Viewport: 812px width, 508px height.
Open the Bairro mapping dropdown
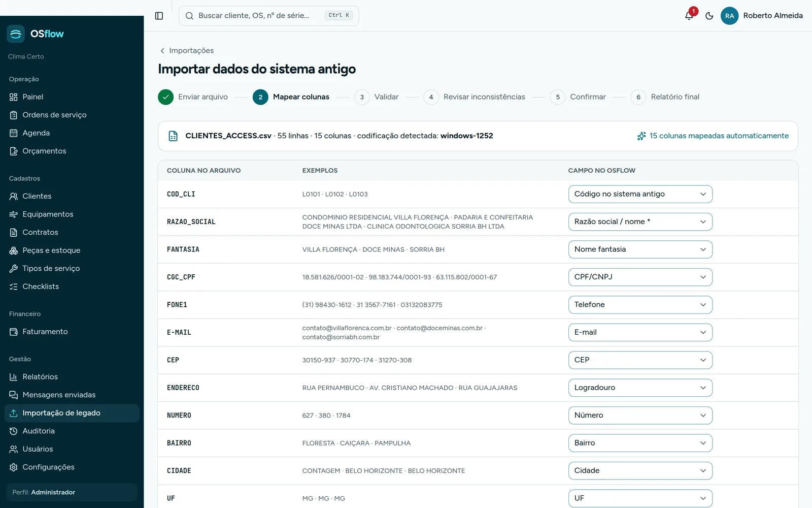pos(640,443)
